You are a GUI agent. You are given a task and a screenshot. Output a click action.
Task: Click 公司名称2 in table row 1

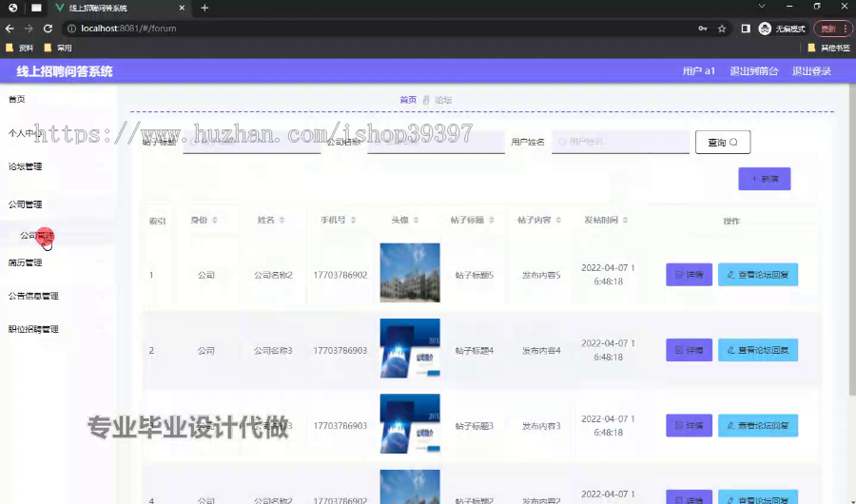click(273, 275)
